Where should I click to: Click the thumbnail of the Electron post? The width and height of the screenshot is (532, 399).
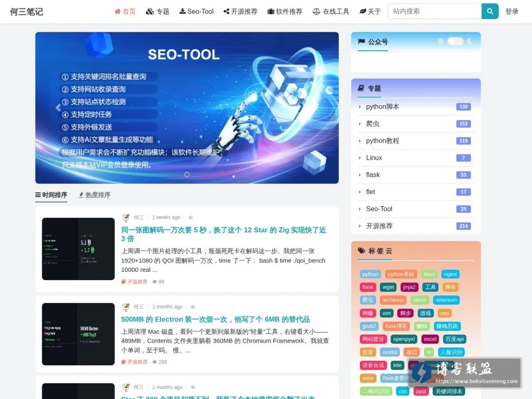coord(78,334)
